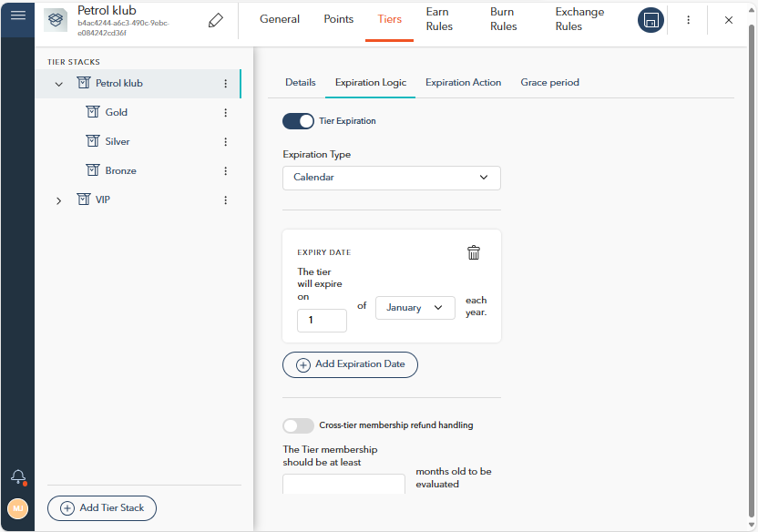Switch to the Details sub-tab

point(301,83)
